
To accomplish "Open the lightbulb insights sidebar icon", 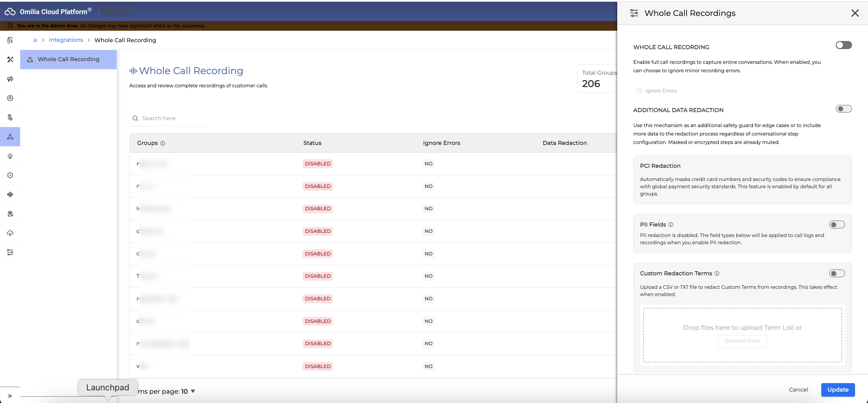I will tap(10, 156).
